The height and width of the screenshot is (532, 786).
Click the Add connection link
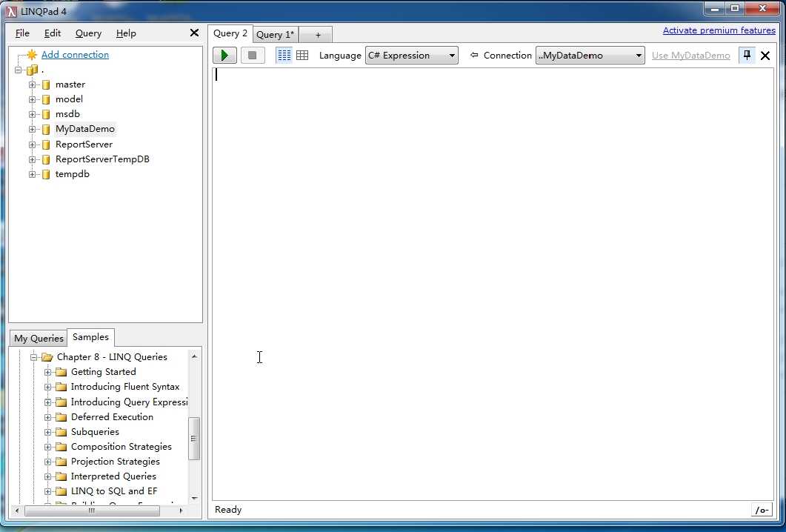75,55
